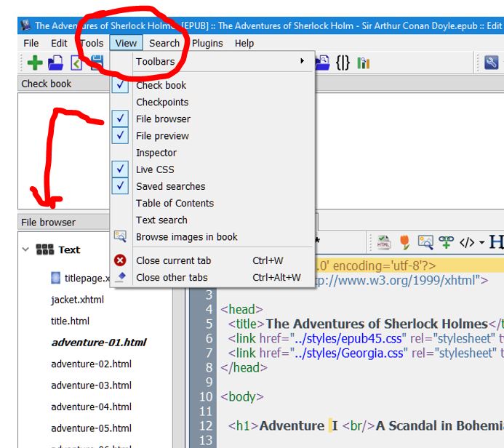Click the bar chart reports toolbar icon
Screen dimensions: 504x448
coord(363,63)
